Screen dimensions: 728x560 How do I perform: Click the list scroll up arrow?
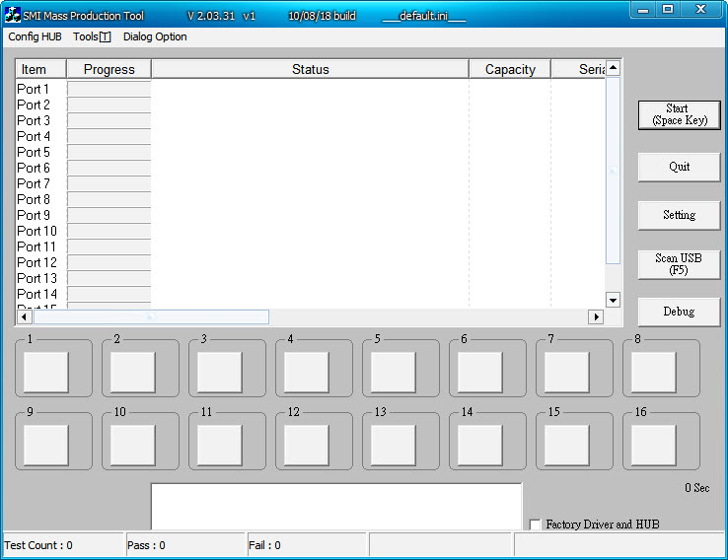pyautogui.click(x=613, y=68)
